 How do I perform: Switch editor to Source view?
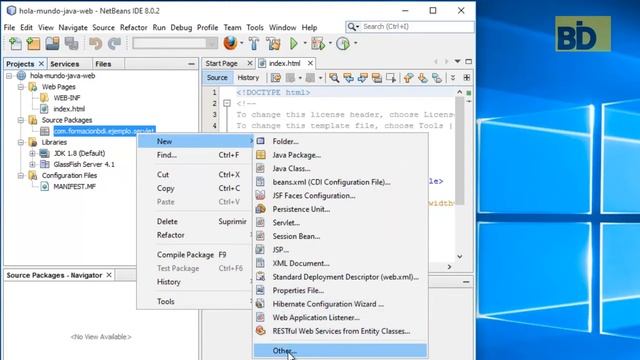pos(217,78)
